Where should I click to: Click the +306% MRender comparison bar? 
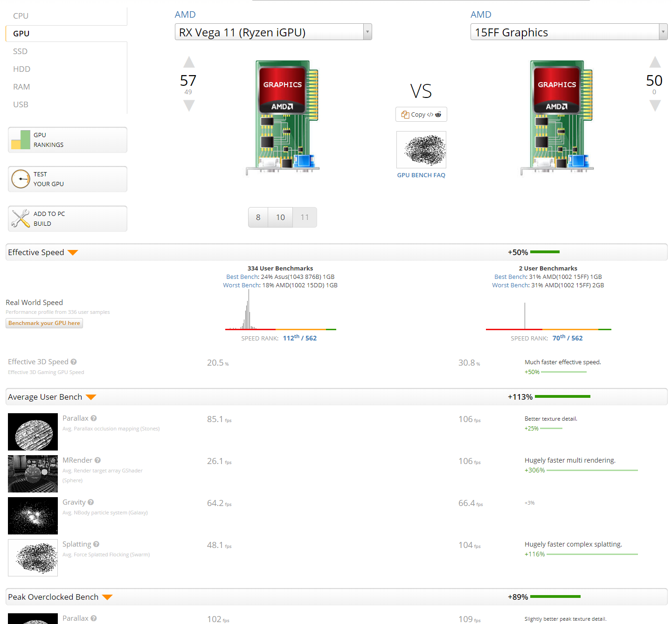coord(592,471)
